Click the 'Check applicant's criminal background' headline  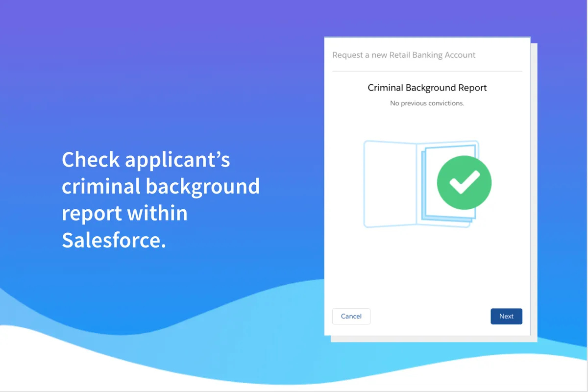pos(161,200)
